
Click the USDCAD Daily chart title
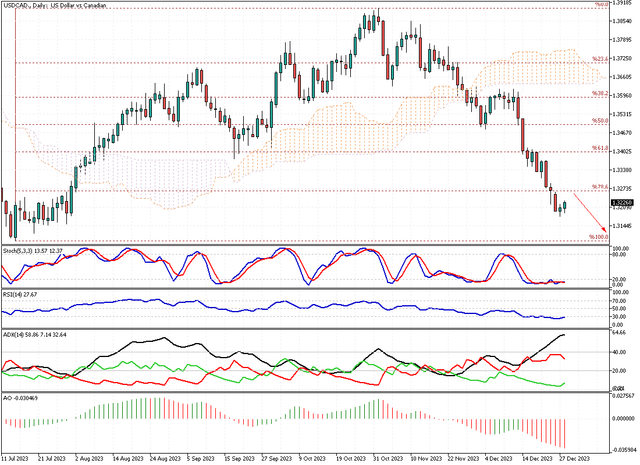pyautogui.click(x=55, y=5)
